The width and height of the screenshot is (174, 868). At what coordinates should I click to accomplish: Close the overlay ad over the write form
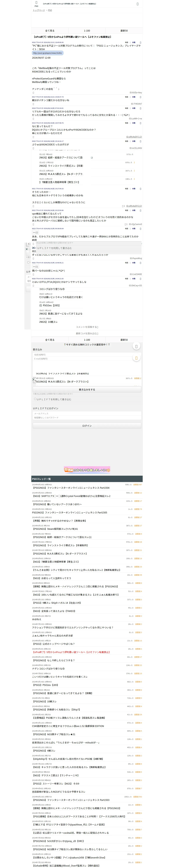tap(33, 379)
